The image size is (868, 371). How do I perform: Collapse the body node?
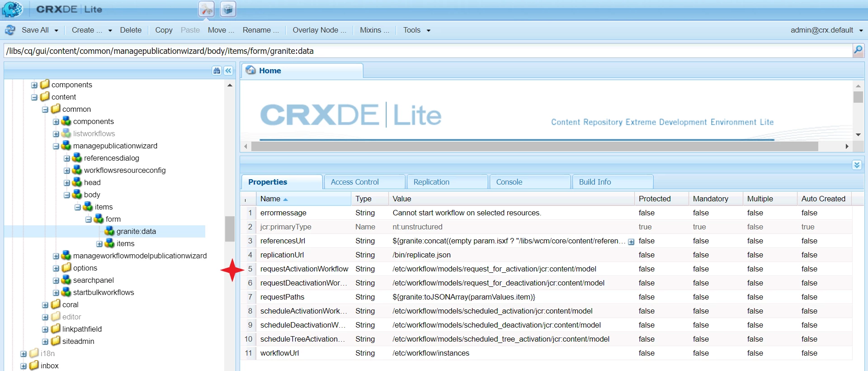[x=67, y=195]
